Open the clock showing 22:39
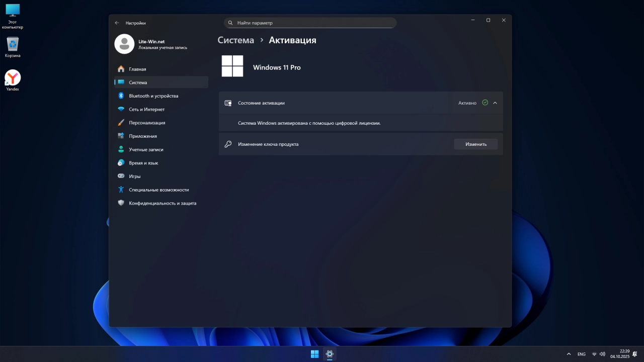644x362 pixels. (620, 354)
